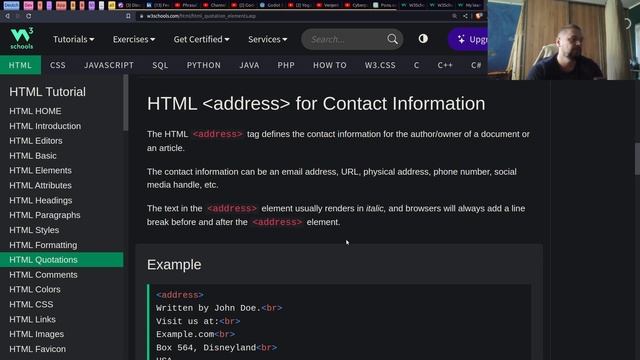Click the Brave shield icon
The height and width of the screenshot is (360, 640).
[x=479, y=16]
